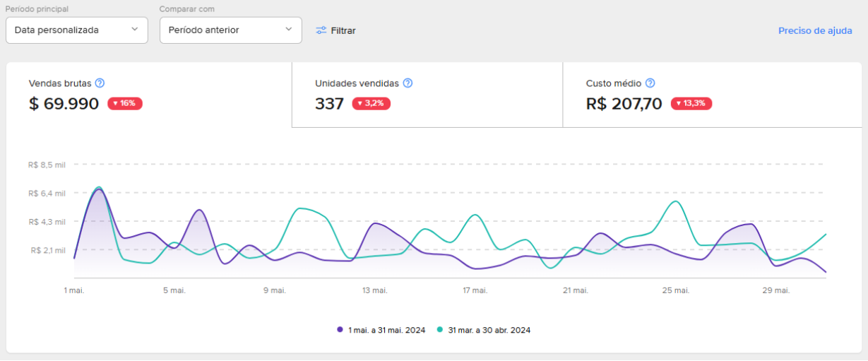Click the 3,2% decrease badge
The width and height of the screenshot is (868, 361).
(371, 103)
